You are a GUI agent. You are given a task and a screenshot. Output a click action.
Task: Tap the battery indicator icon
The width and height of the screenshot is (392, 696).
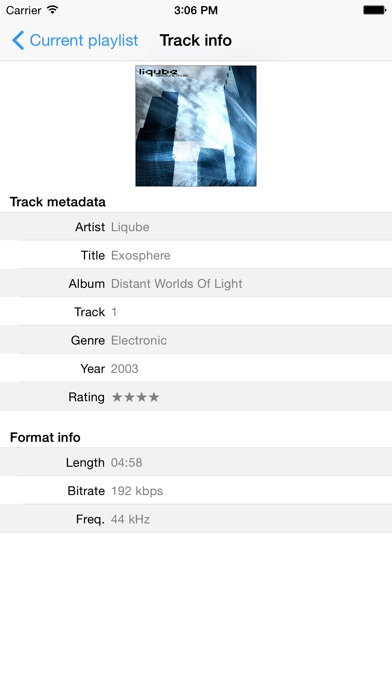374,10
